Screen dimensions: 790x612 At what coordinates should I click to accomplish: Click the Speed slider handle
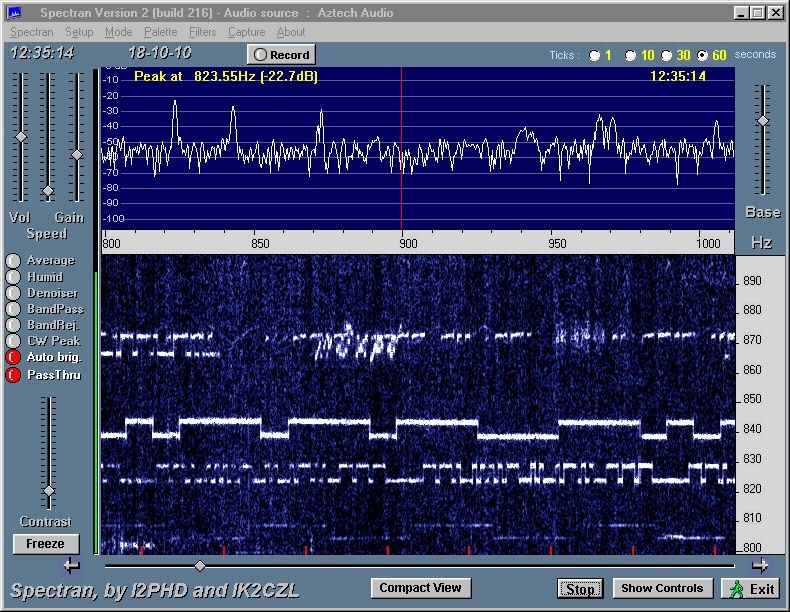click(48, 191)
